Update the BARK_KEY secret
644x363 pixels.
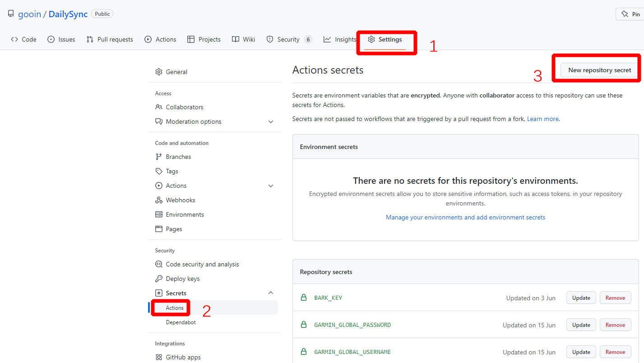(x=581, y=298)
